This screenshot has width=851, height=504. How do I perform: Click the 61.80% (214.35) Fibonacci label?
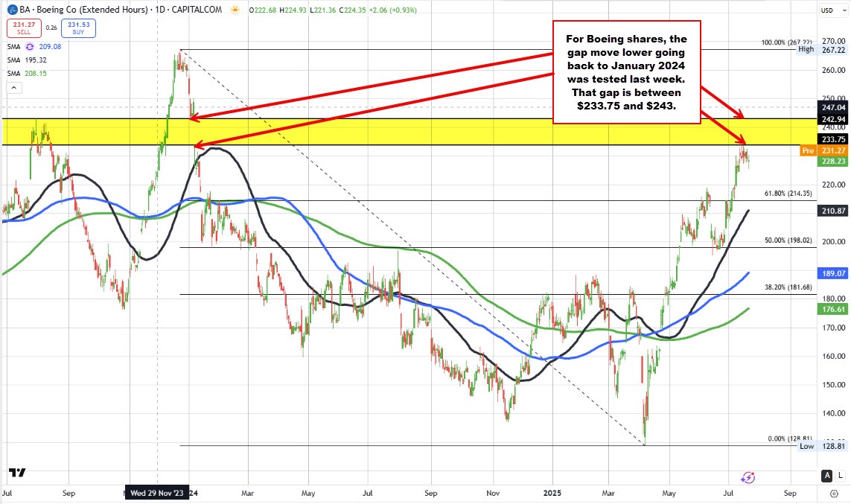(x=788, y=193)
